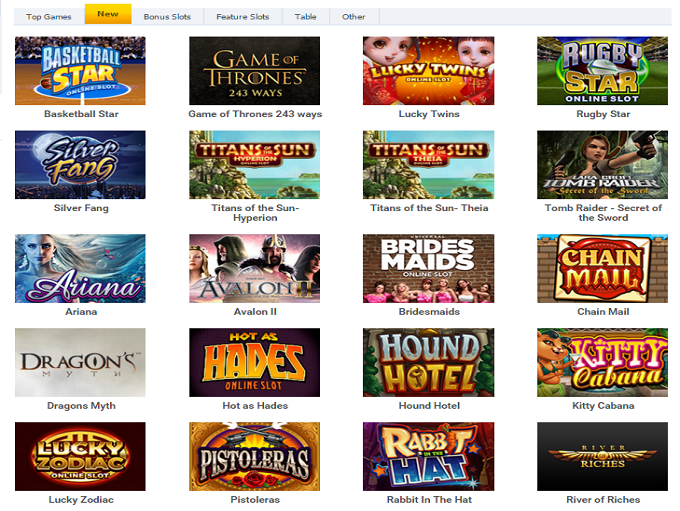Click the Silver Fang game image
Screen dimensions: 680x511
(x=80, y=165)
